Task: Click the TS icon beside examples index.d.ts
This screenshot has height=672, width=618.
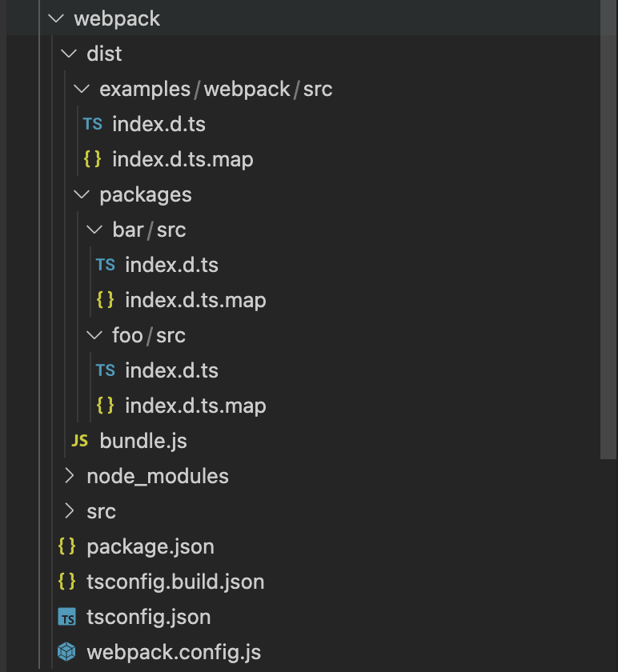Action: [x=93, y=124]
